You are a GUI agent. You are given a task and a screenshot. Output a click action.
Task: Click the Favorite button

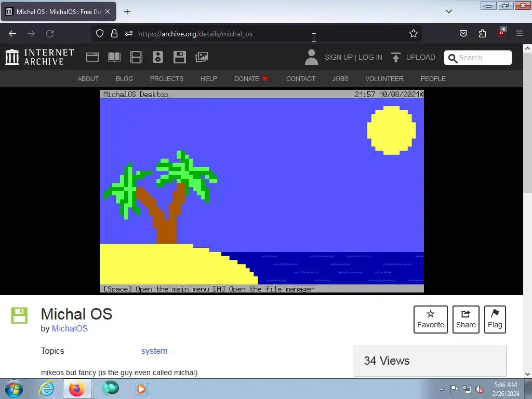click(x=431, y=320)
